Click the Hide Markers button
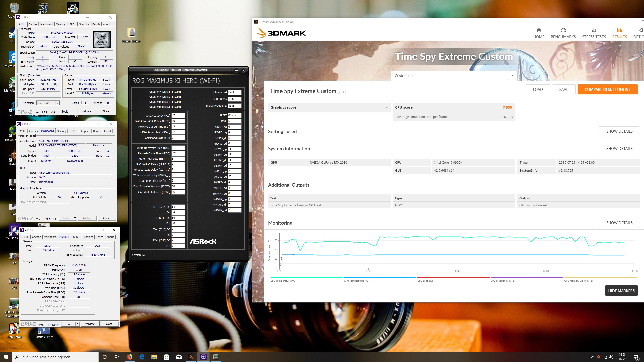Screen dimensions: 644x362 [621, 291]
